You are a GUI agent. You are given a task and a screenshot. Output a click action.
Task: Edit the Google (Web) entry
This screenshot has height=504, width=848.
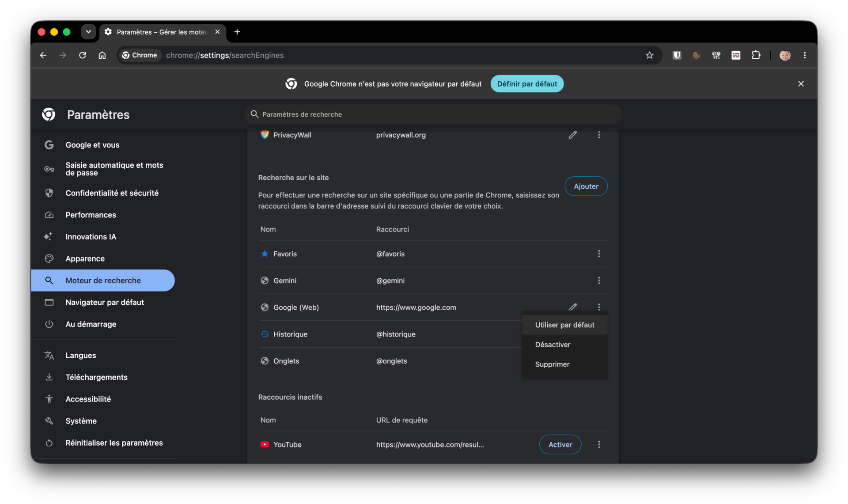click(x=572, y=307)
